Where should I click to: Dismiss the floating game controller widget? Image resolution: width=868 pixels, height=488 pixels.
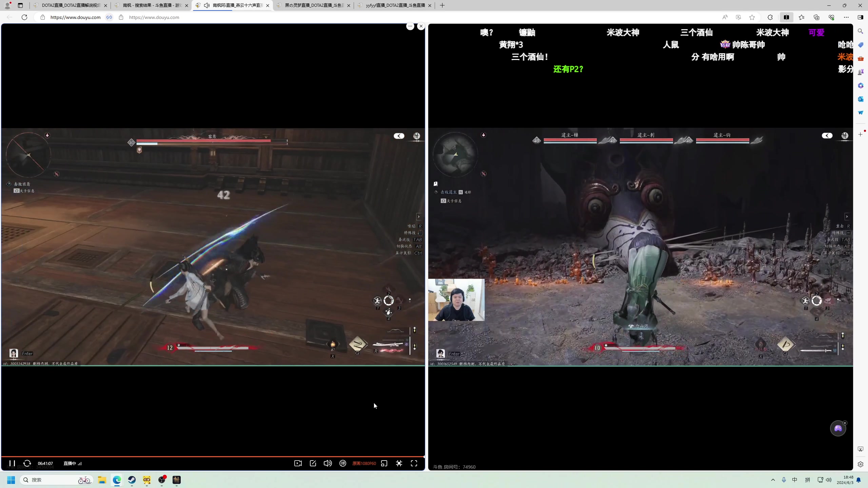(x=845, y=423)
